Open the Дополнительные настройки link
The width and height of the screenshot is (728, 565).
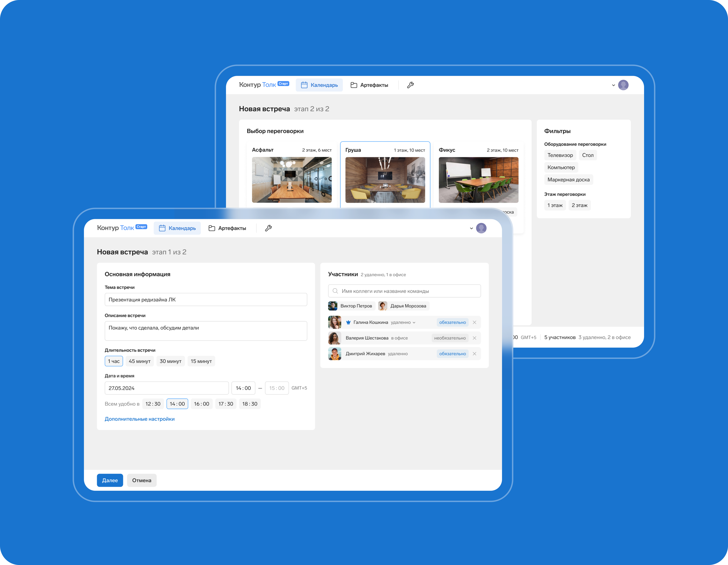click(140, 419)
